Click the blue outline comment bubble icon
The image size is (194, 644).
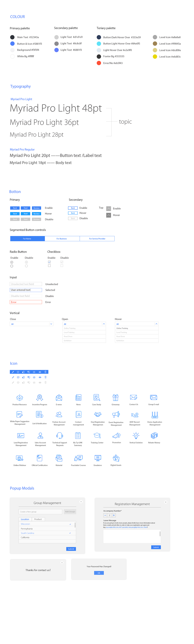point(18,377)
